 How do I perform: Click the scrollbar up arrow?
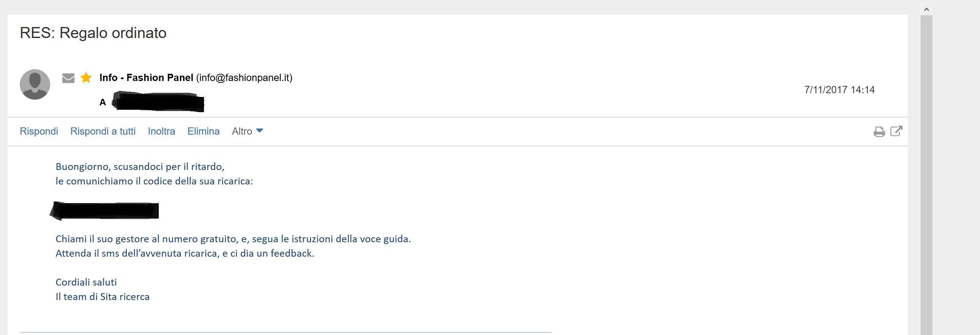coord(926,9)
